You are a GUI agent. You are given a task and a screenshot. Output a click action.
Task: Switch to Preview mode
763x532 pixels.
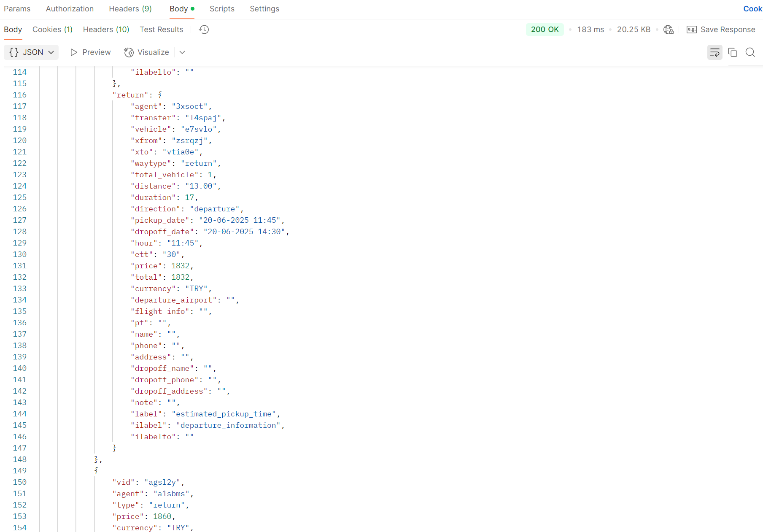tap(90, 52)
